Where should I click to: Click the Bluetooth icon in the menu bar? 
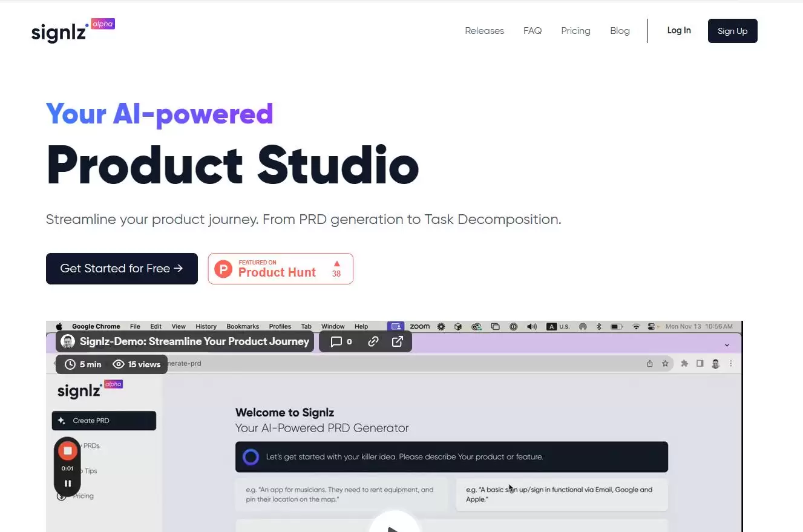pyautogui.click(x=598, y=326)
